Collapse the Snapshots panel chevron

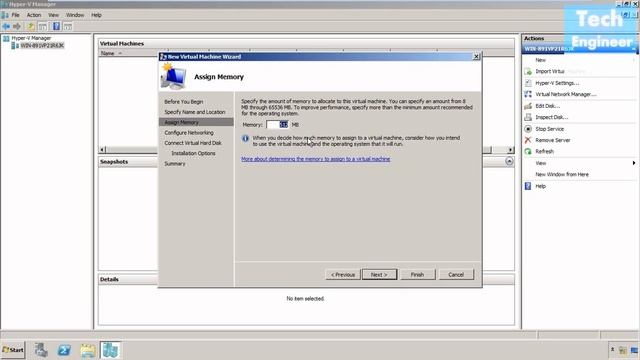509,161
